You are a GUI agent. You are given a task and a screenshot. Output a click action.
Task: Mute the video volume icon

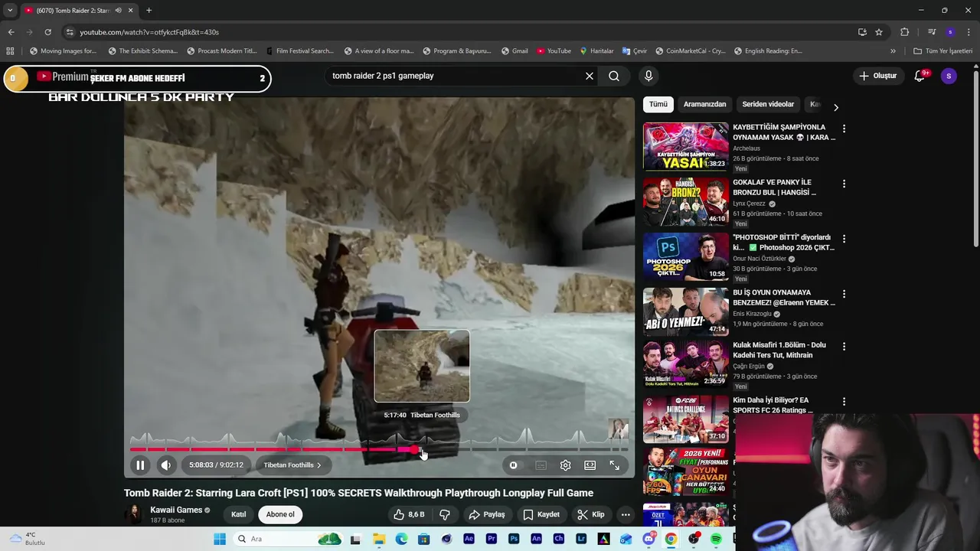[166, 465]
